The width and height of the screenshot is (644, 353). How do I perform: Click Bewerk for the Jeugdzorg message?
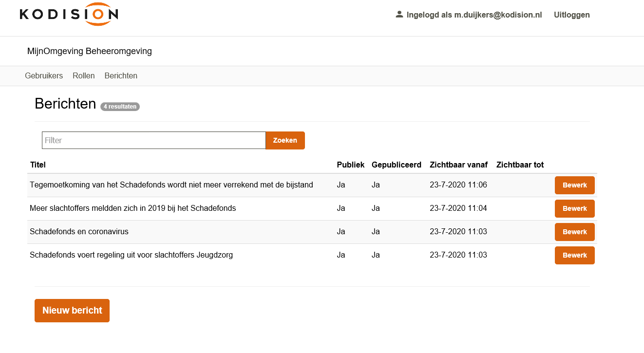pos(574,256)
